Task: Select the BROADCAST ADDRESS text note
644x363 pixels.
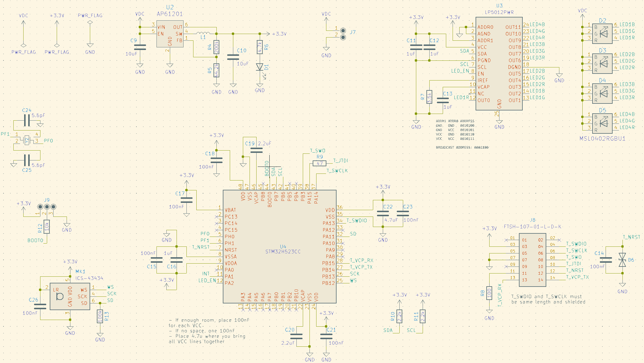Action: [x=462, y=147]
